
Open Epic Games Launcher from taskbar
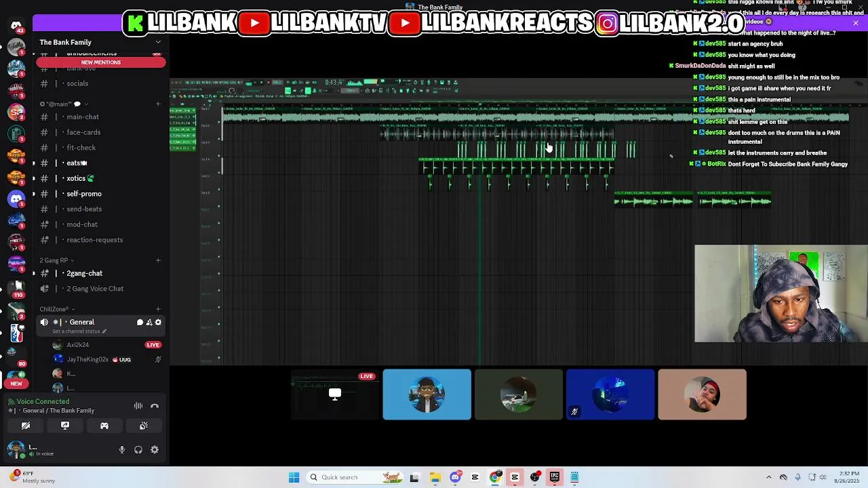(x=555, y=477)
